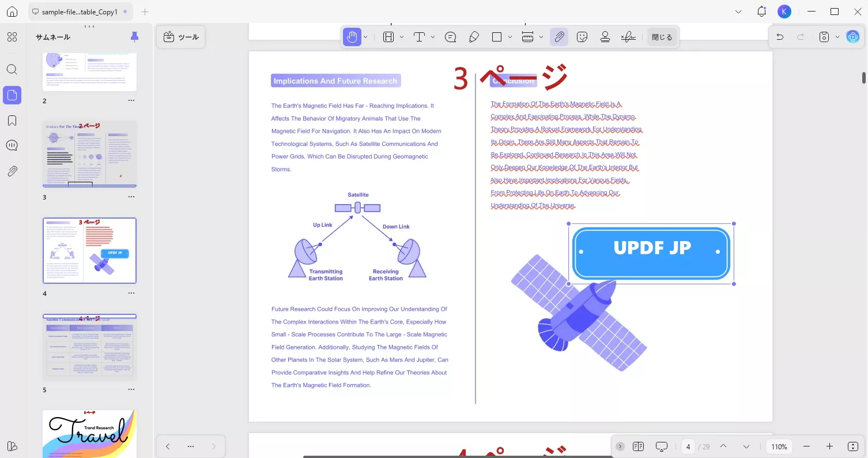Click the page number field

[688, 446]
